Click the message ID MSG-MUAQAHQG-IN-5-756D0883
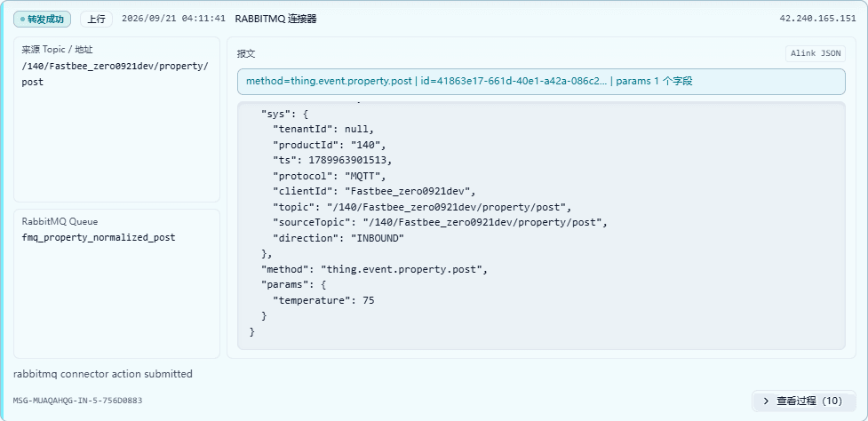 click(x=77, y=400)
